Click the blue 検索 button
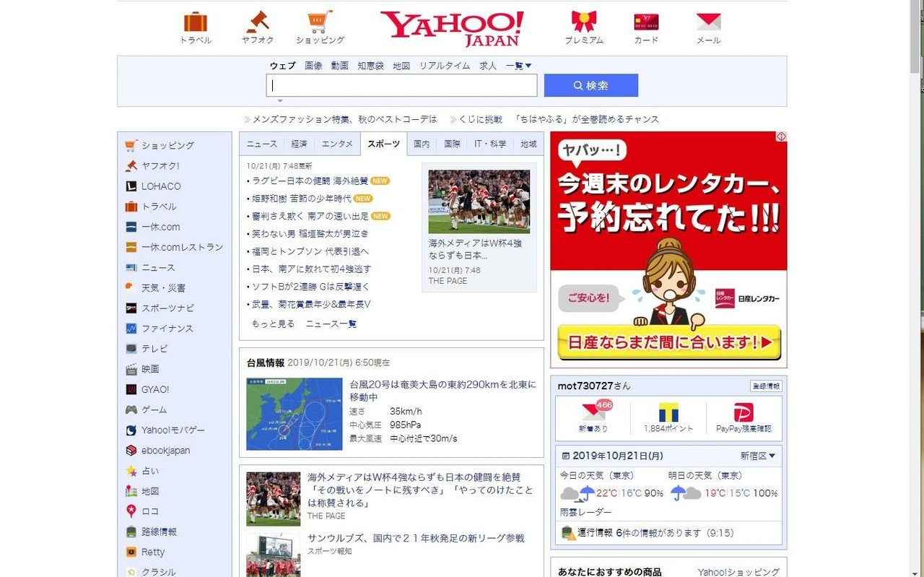 pyautogui.click(x=590, y=85)
